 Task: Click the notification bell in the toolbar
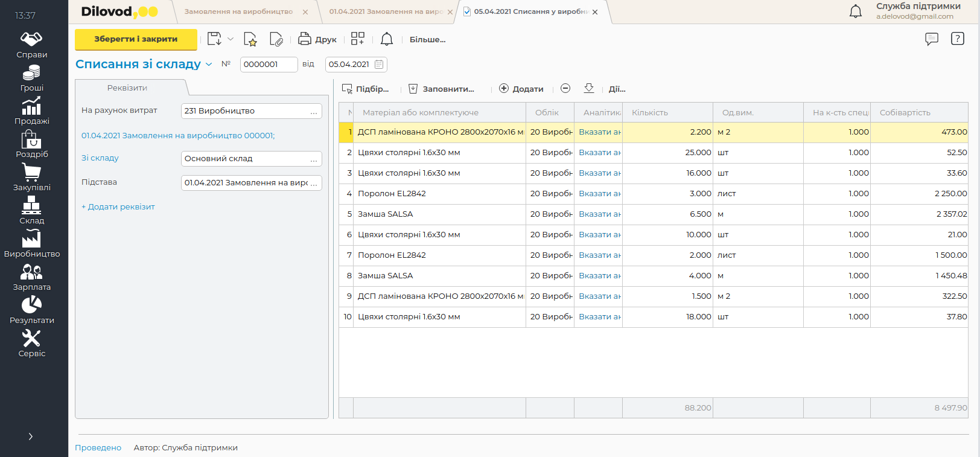pos(387,39)
